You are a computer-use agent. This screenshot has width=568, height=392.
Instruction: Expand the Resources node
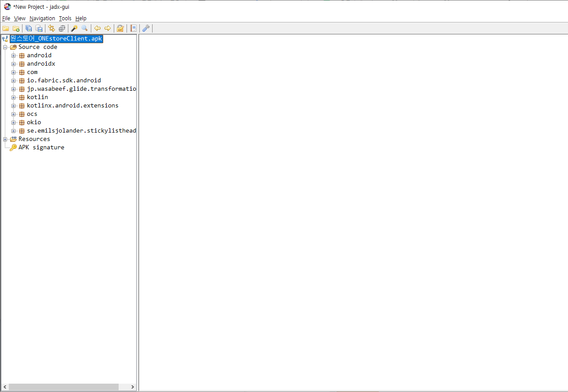click(x=5, y=139)
